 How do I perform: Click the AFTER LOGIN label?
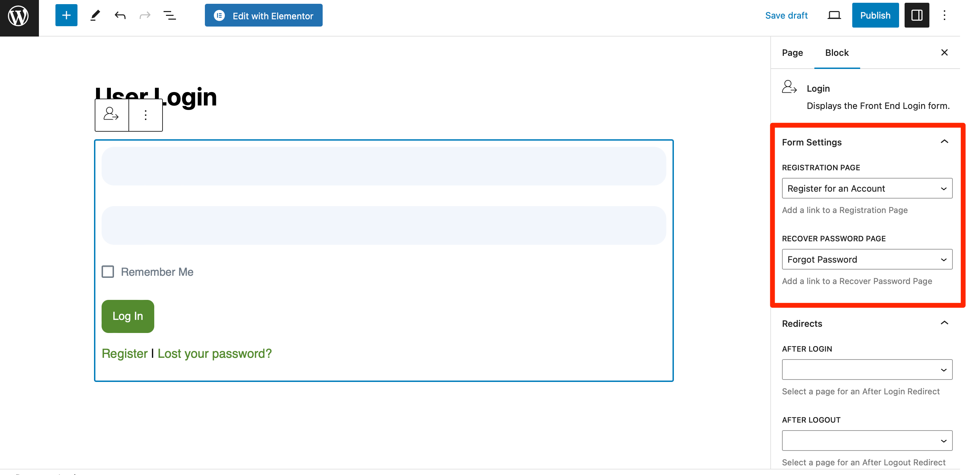click(807, 349)
